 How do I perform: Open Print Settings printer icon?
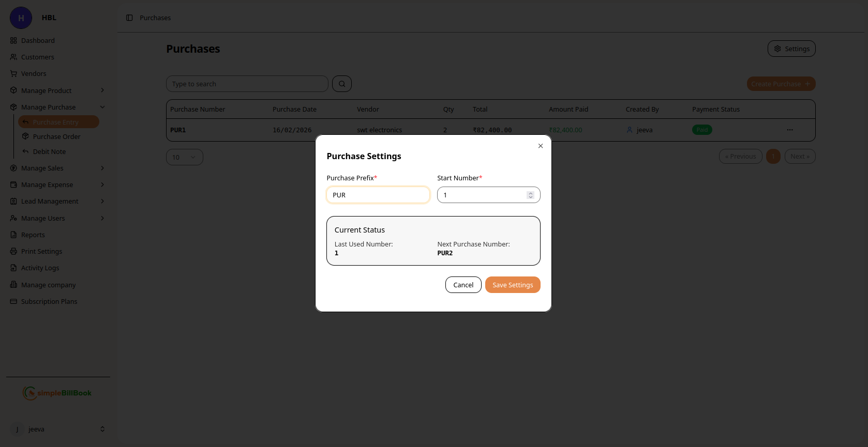pos(14,252)
